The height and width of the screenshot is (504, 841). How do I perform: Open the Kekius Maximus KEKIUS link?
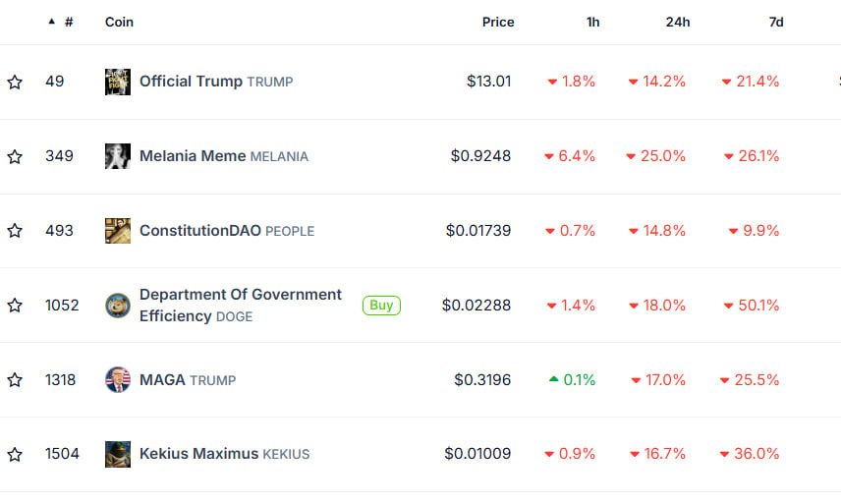click(x=224, y=454)
